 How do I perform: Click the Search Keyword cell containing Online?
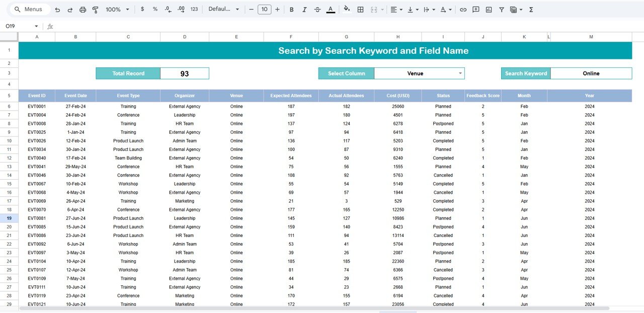click(x=591, y=73)
